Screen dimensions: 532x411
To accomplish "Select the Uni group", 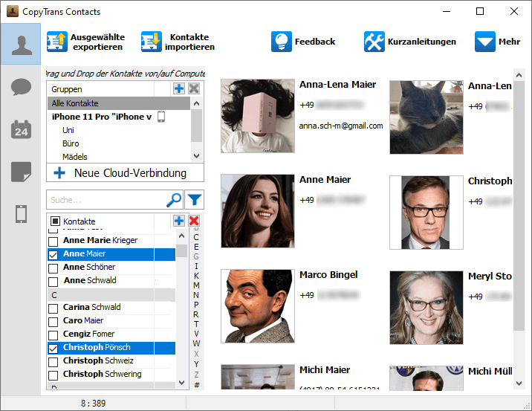I will point(68,130).
